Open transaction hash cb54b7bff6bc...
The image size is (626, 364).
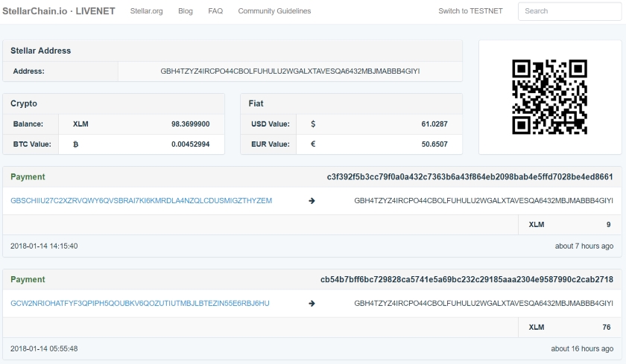[x=467, y=279]
